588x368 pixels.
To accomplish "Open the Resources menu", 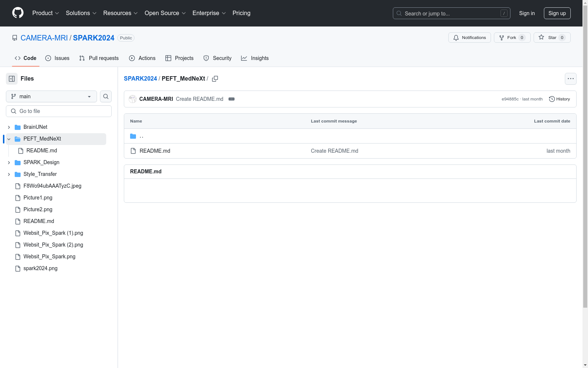I will click(121, 13).
